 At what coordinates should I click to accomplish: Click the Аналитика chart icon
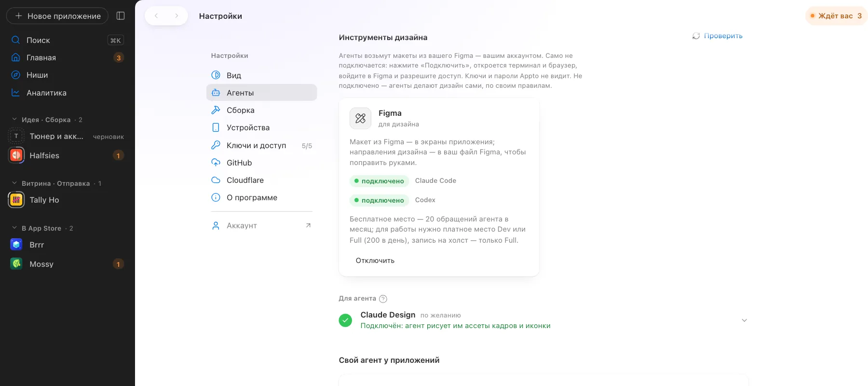(x=15, y=93)
